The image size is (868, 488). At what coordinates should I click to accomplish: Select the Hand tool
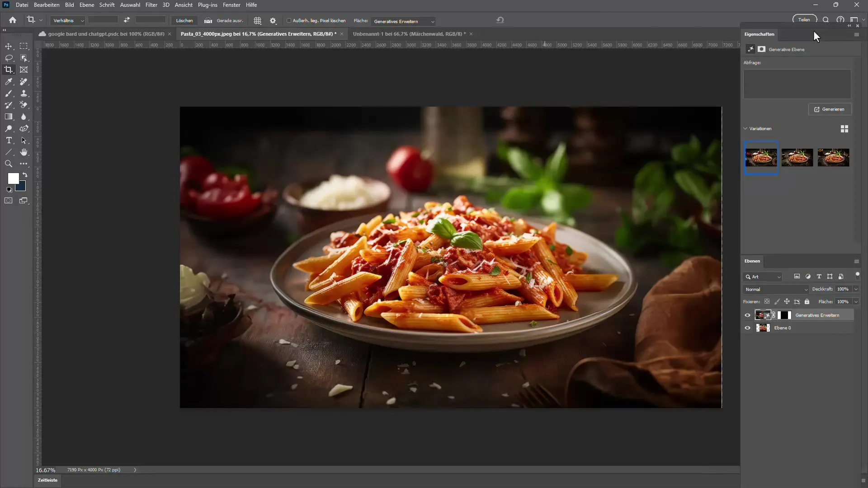tap(24, 152)
